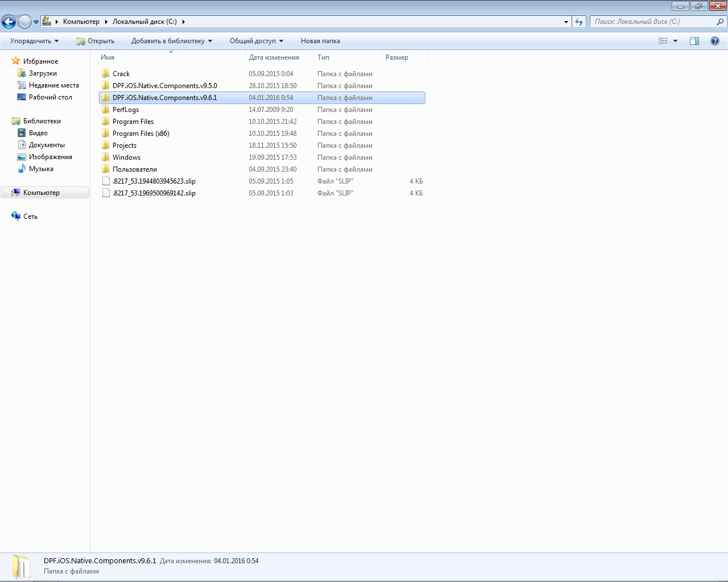Click the search Локальный диск field
The image size is (728, 582).
click(x=654, y=22)
